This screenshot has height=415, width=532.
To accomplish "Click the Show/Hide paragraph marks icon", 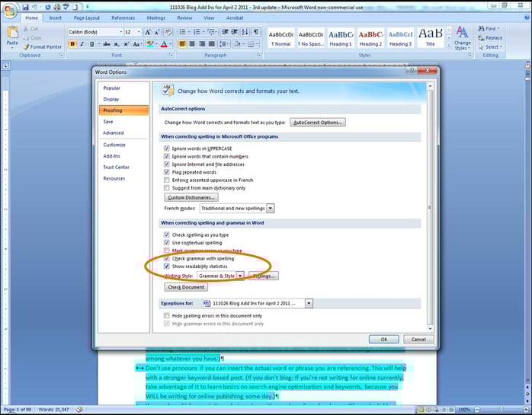I will click(256, 32).
